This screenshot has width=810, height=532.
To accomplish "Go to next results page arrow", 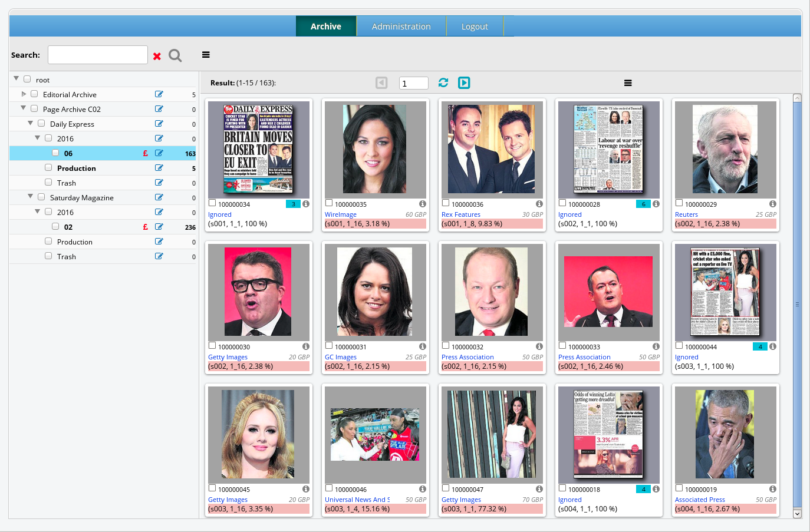I will point(464,83).
